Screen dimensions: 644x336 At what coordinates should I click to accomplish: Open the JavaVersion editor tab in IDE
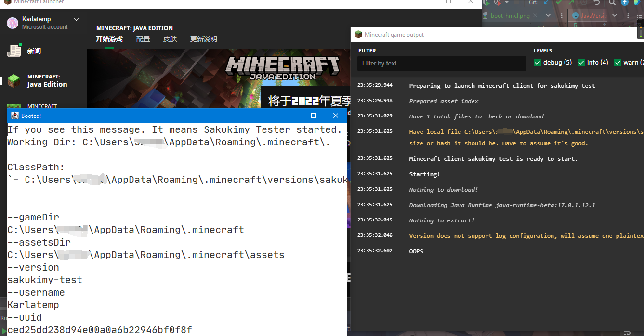tap(589, 16)
